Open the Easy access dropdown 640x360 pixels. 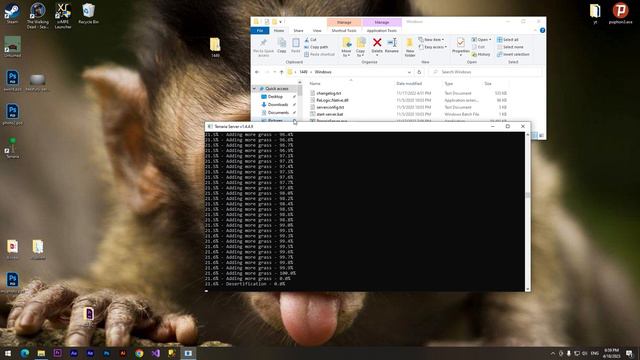coord(433,47)
